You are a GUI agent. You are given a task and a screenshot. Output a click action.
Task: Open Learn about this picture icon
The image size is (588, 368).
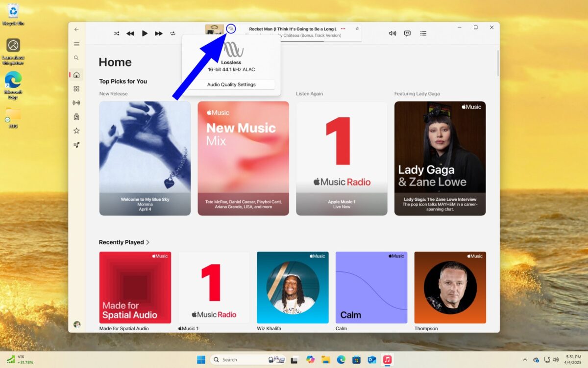13,52
